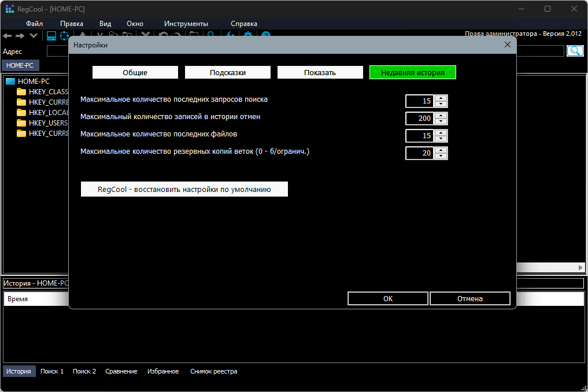Open the Избранное bottom tab

163,371
